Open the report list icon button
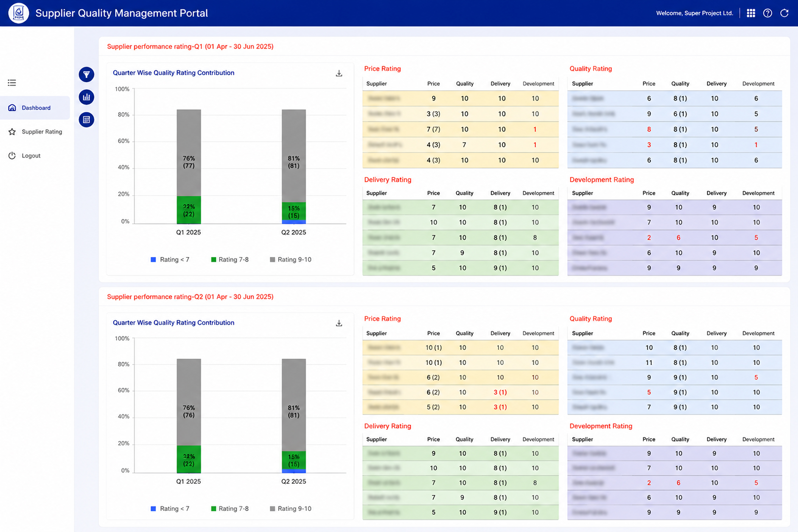This screenshot has height=532, width=798. [x=86, y=119]
